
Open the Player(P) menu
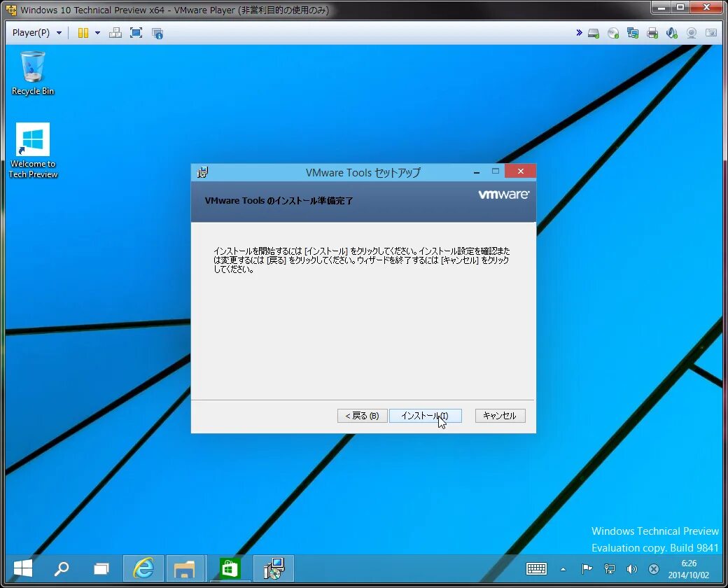coord(36,33)
